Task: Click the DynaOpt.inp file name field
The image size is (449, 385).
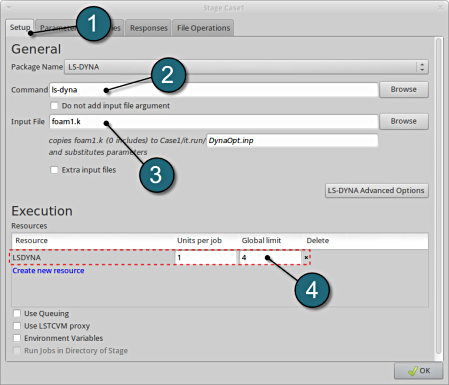Action: point(292,140)
